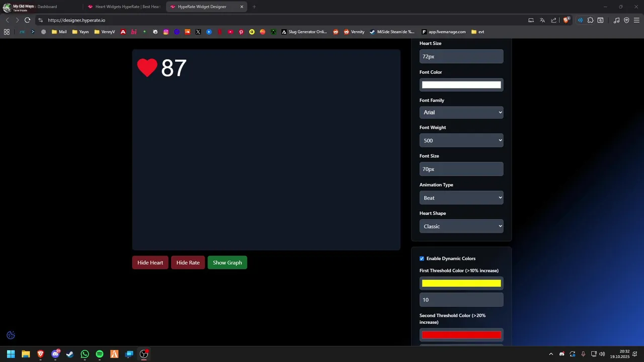644x362 pixels.
Task: Expand the system tray hidden icons chevron
Action: (x=551, y=354)
